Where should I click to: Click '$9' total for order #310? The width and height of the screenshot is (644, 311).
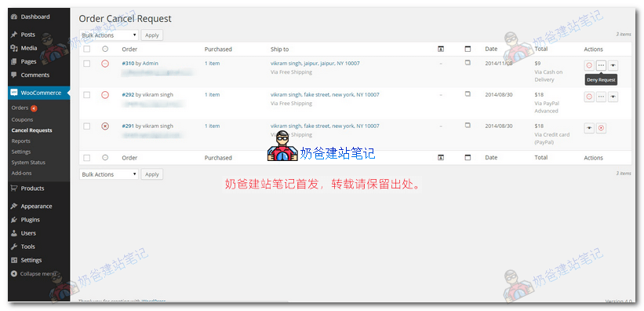(537, 64)
